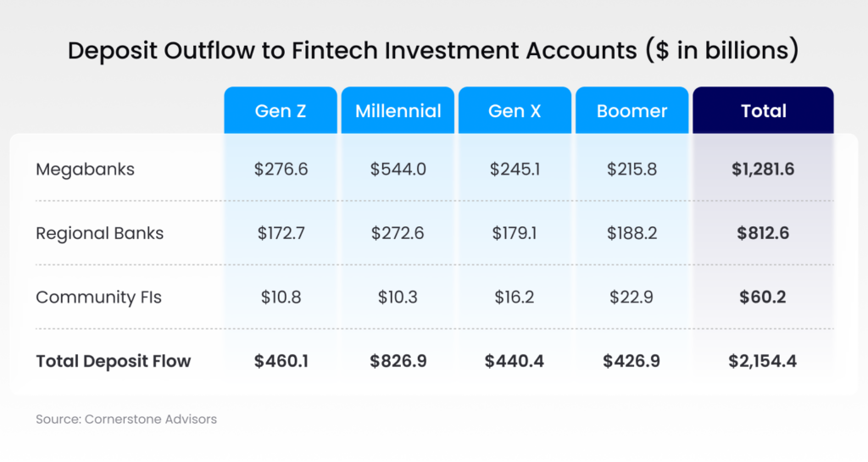Select the Total Deposit Flow row label

click(x=113, y=361)
